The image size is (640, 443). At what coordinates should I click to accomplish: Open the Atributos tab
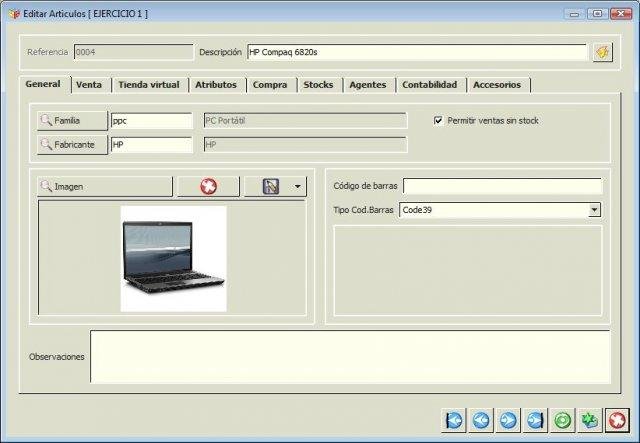click(216, 85)
